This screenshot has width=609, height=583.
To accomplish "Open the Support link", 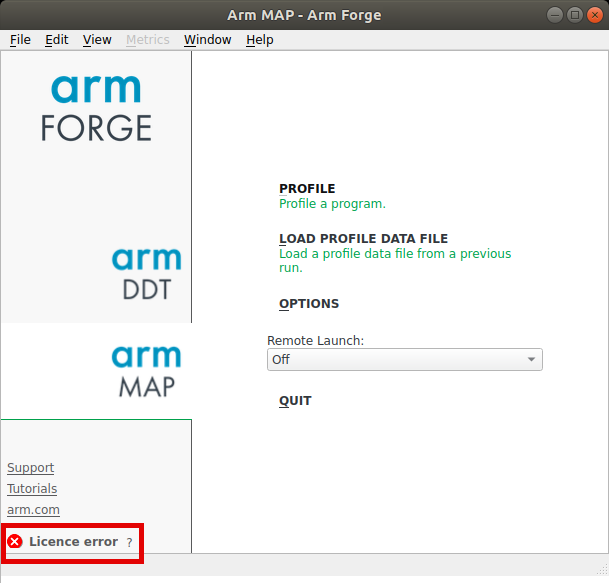I will (31, 468).
